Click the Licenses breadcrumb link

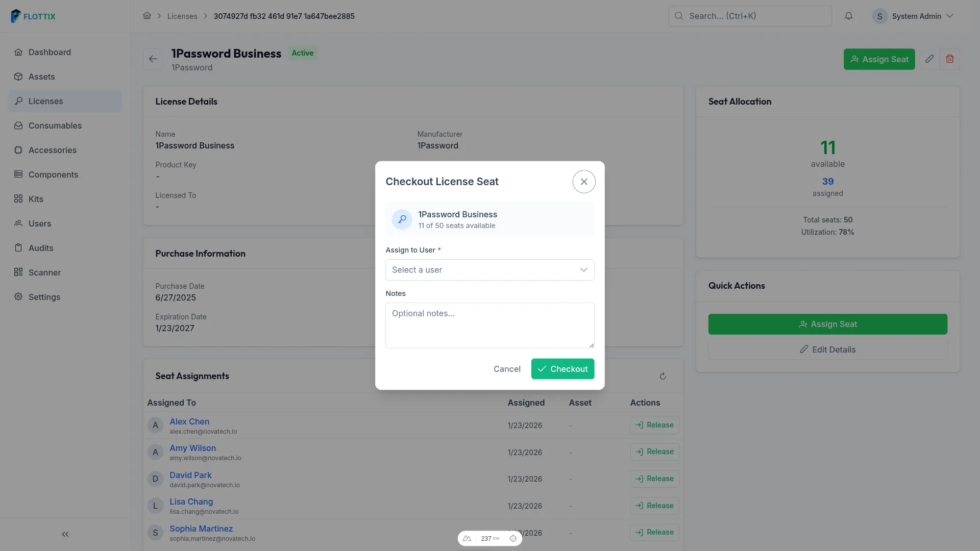182,16
